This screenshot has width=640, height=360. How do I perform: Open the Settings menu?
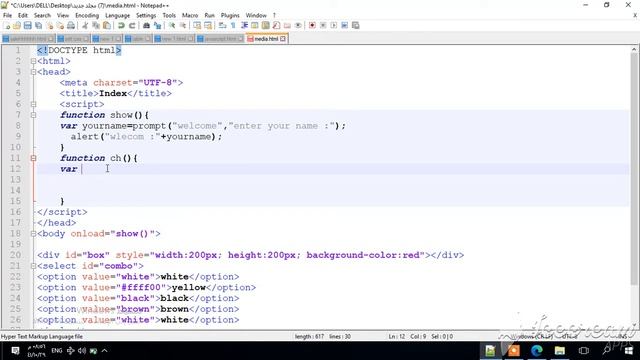tap(146, 16)
